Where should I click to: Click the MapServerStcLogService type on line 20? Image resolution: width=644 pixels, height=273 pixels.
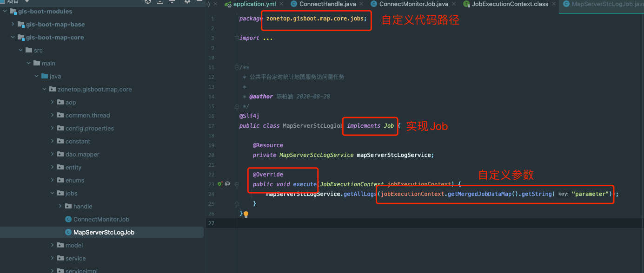pyautogui.click(x=316, y=155)
